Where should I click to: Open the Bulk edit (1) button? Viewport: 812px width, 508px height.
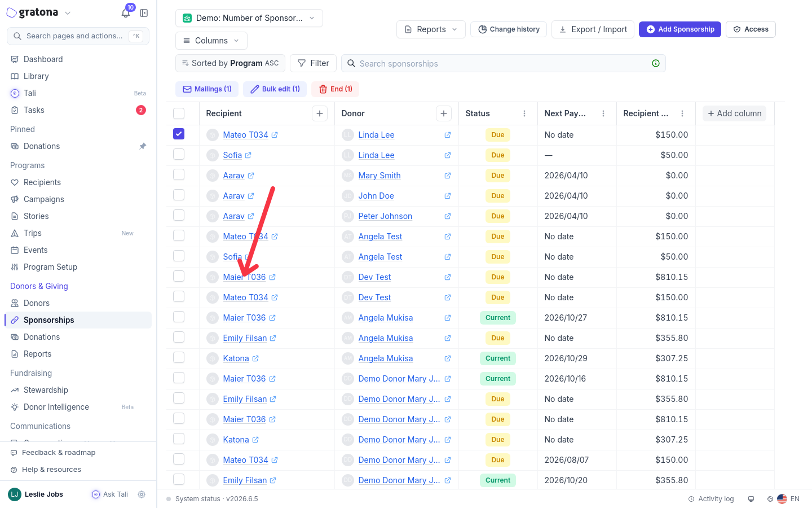point(275,89)
